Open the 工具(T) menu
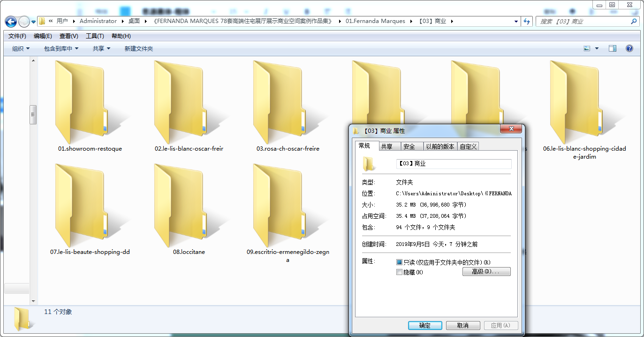The height and width of the screenshot is (337, 644). pyautogui.click(x=95, y=36)
